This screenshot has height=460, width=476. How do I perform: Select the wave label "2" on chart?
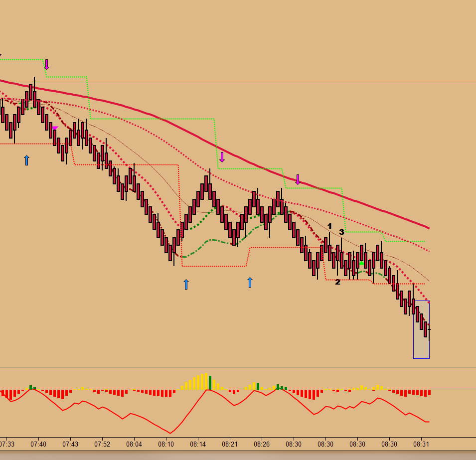click(x=337, y=282)
